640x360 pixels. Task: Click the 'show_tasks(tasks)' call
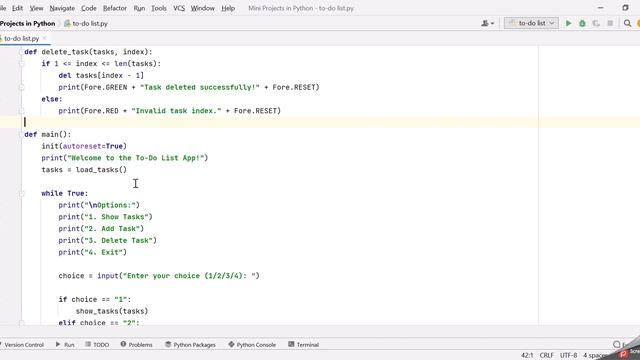(x=112, y=311)
